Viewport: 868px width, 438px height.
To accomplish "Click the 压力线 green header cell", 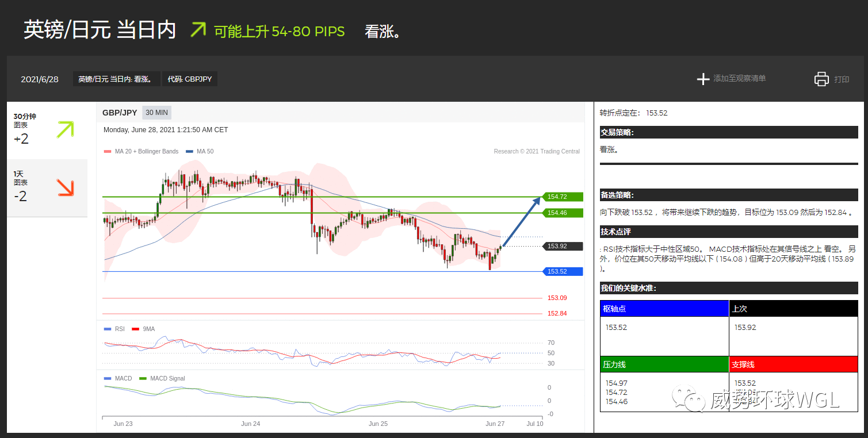I will 664,364.
